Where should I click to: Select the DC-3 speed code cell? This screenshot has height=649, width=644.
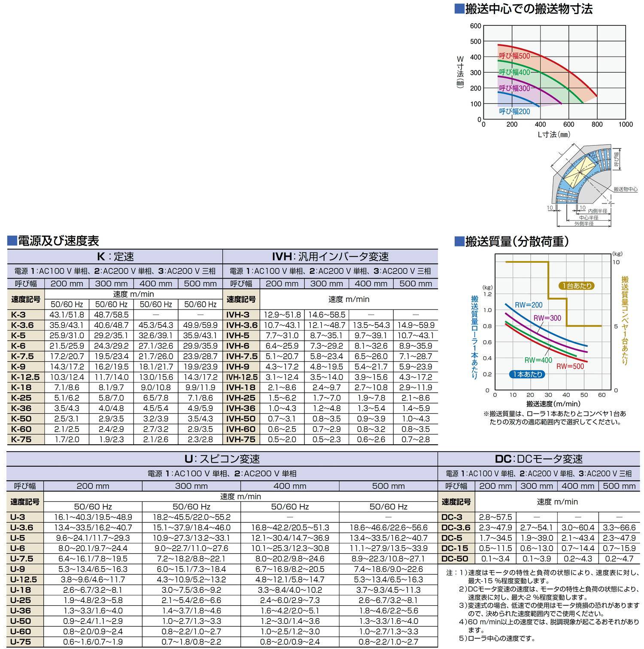click(456, 517)
